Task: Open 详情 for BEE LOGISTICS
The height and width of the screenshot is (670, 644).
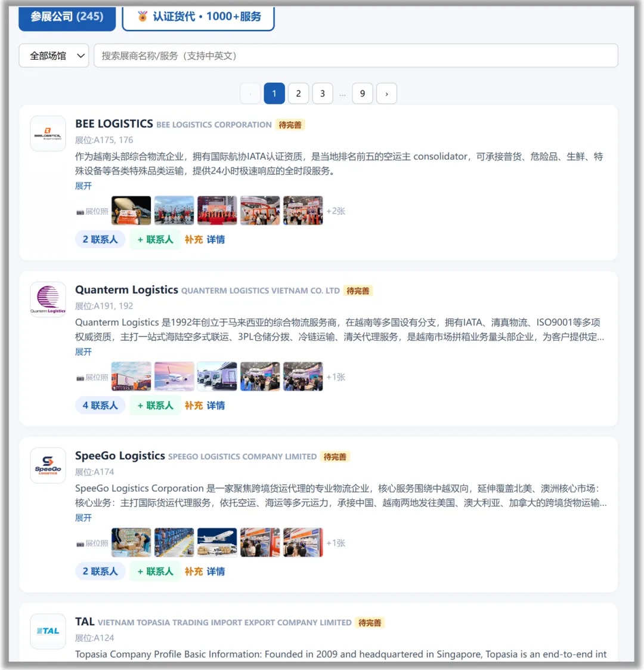Action: tap(216, 239)
